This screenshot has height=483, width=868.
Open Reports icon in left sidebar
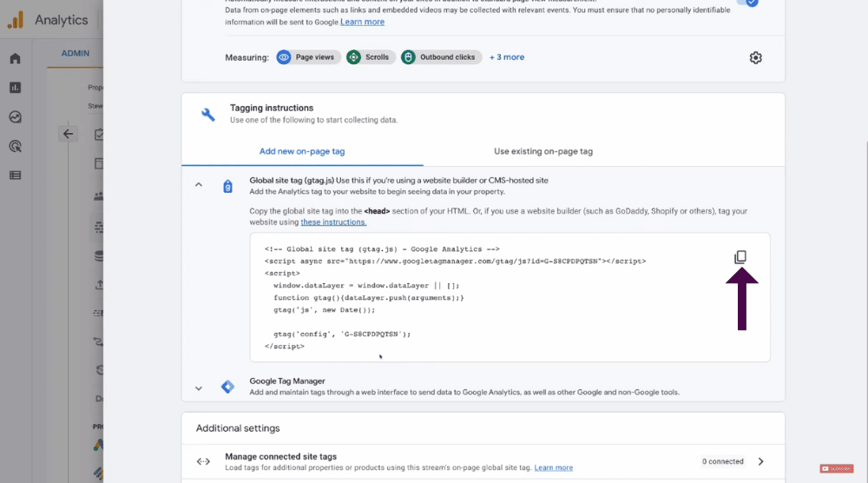click(x=15, y=88)
